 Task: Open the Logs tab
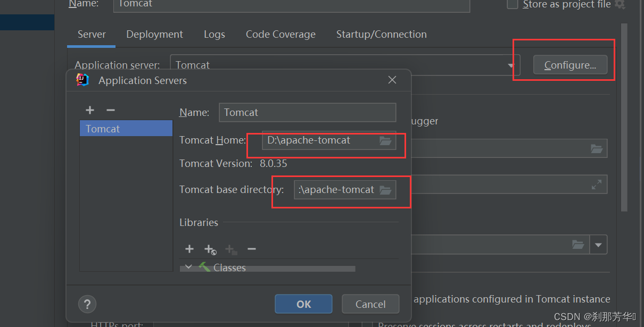(214, 35)
